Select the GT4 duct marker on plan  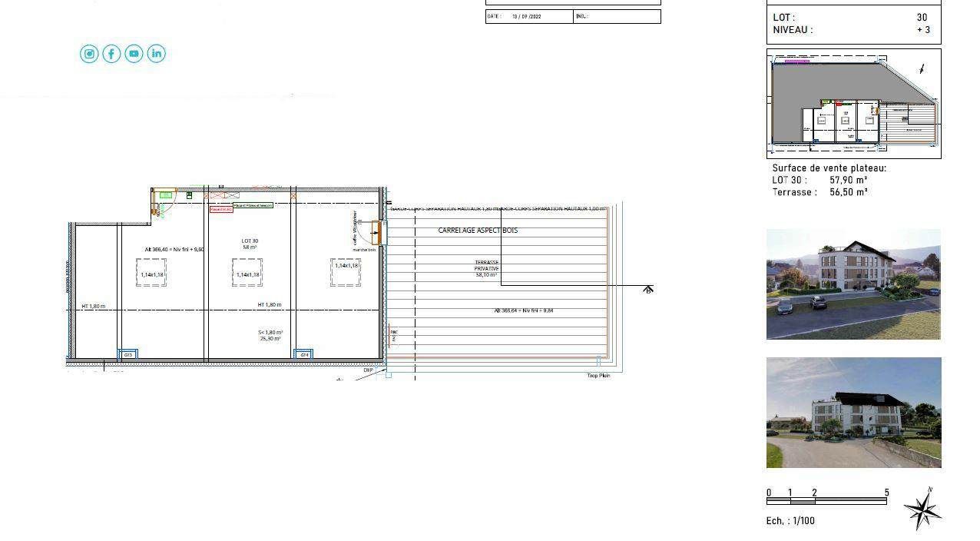pyautogui.click(x=303, y=354)
